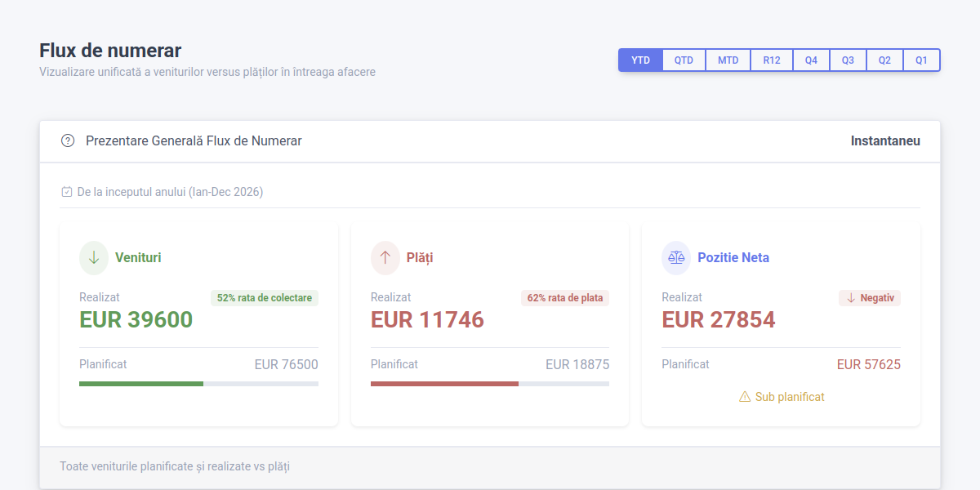Image resolution: width=980 pixels, height=490 pixels.
Task: Click the 52% rata de colectare badge
Action: click(x=264, y=297)
